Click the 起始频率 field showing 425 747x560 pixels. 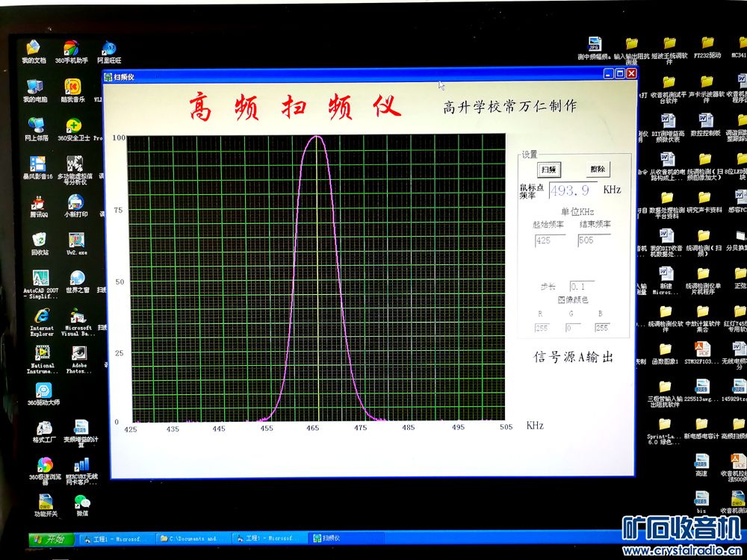[550, 241]
